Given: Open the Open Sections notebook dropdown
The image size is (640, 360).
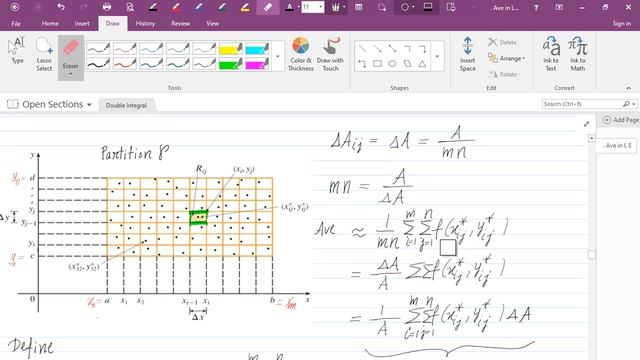Looking at the screenshot, I should pyautogui.click(x=49, y=104).
